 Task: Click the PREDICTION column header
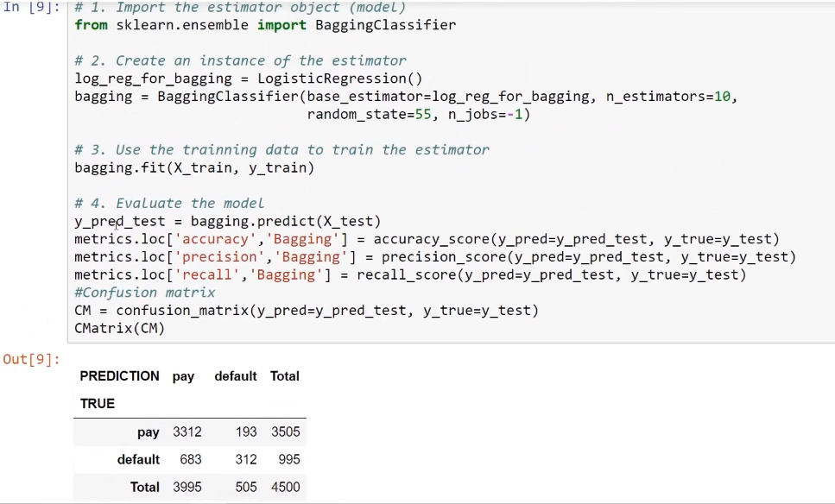(x=119, y=376)
